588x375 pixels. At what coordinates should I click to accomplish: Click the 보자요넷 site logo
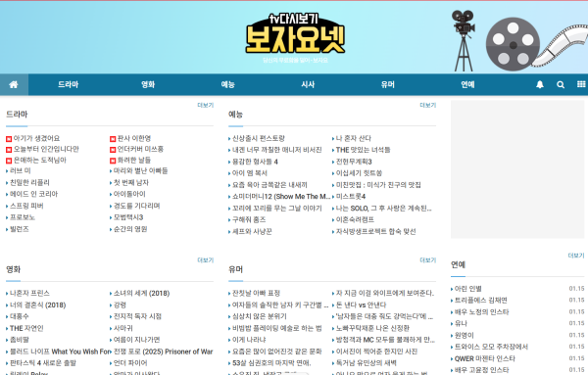[295, 37]
